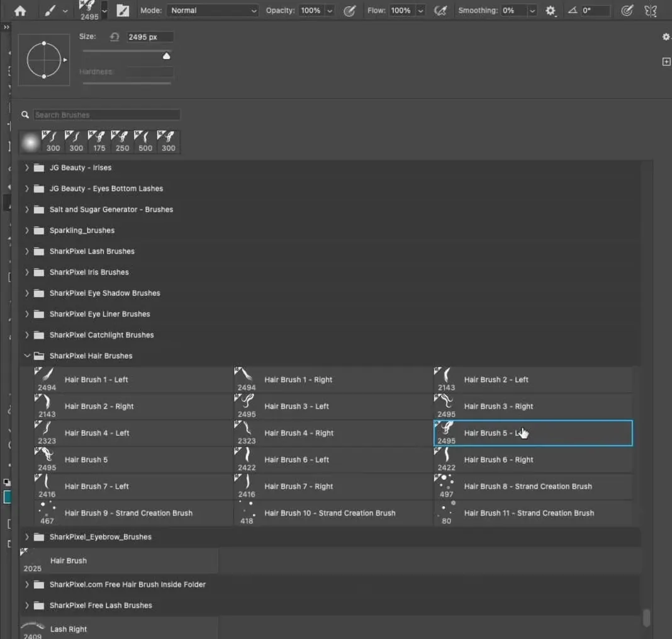
Task: Select Hair Brush 7 - Right preset
Action: point(333,486)
